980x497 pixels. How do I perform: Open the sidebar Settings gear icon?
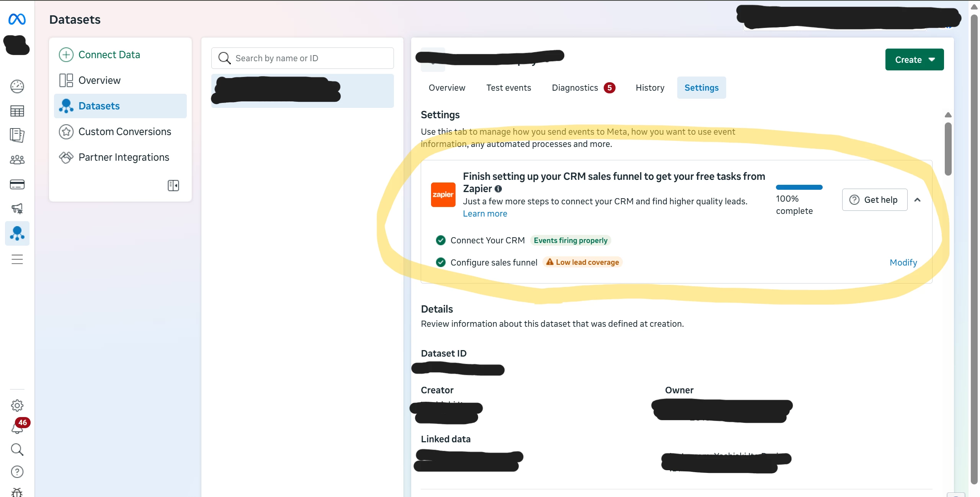click(x=17, y=405)
